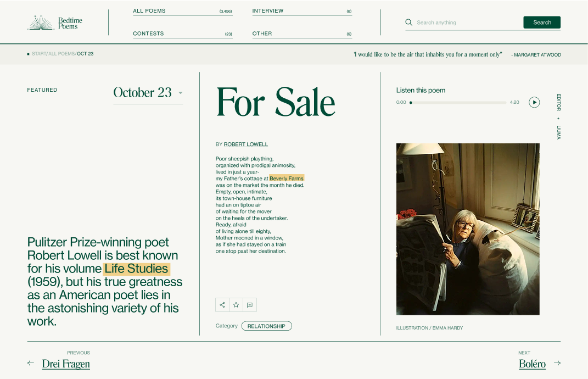Click vertical EDITOR + LIUMA text
The height and width of the screenshot is (379, 588).
click(558, 116)
